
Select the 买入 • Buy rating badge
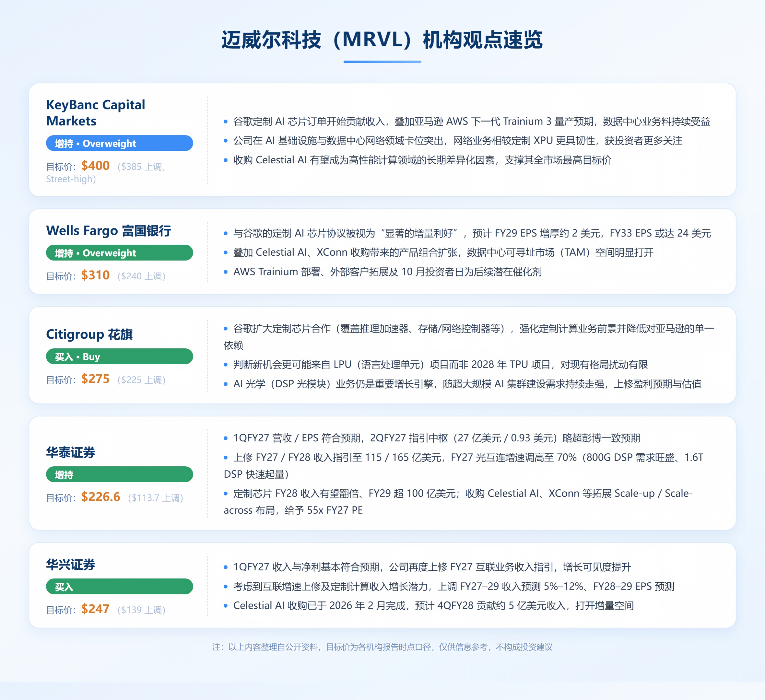click(120, 356)
